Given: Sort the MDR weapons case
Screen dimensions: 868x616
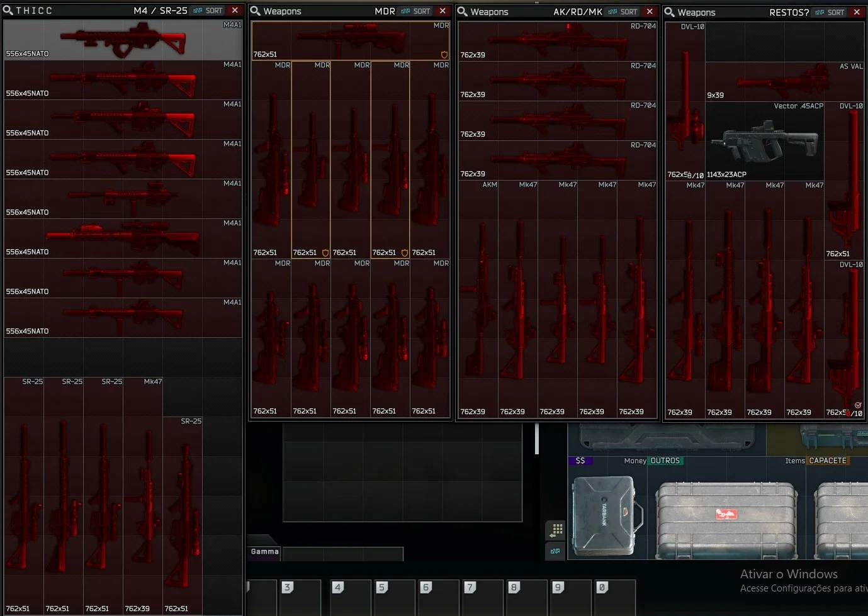Looking at the screenshot, I should tap(416, 11).
